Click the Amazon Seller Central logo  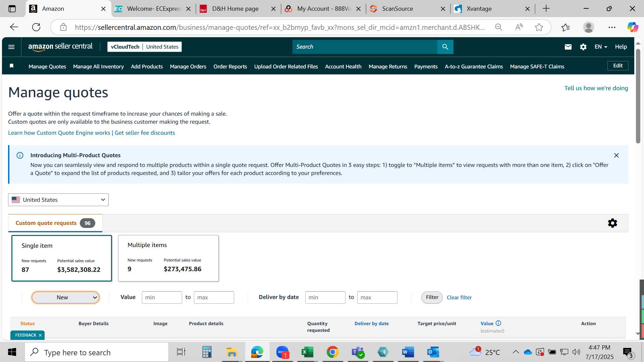[60, 47]
